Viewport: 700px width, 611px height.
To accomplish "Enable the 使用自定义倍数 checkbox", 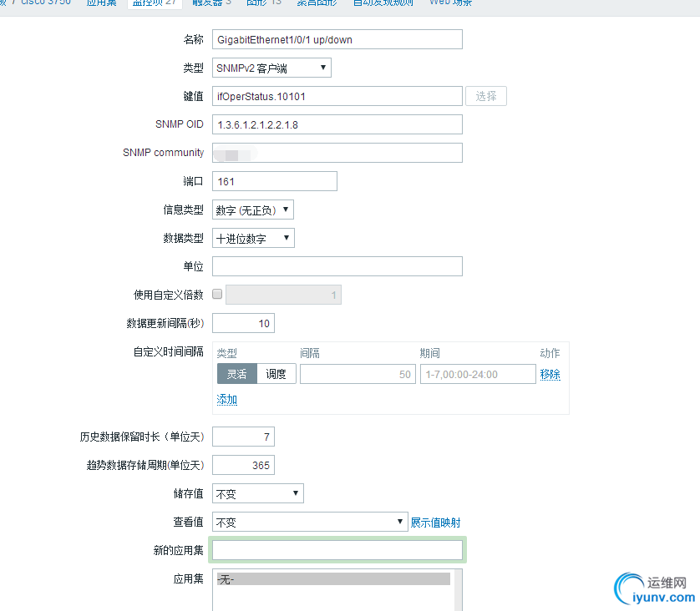I will pyautogui.click(x=216, y=293).
